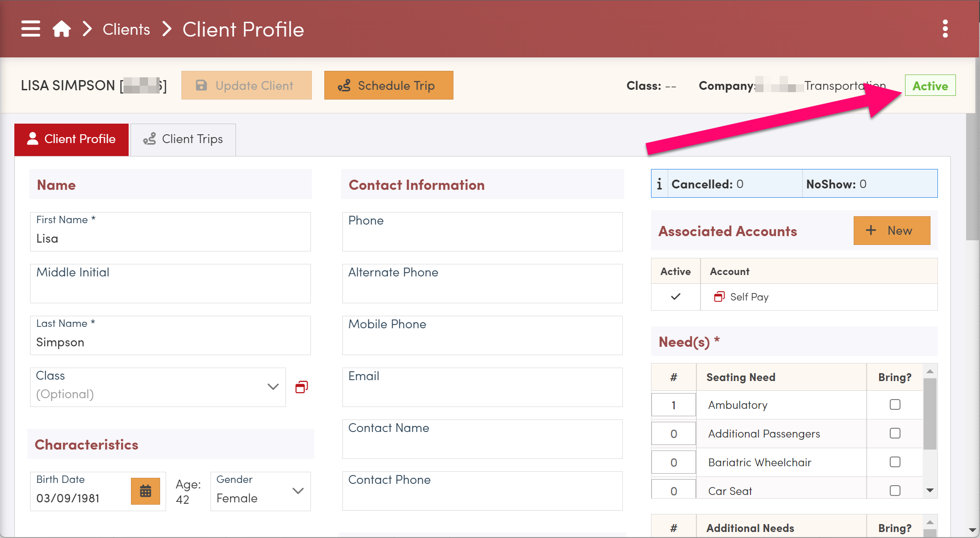Viewport: 980px width, 538px height.
Task: Go to home via house icon
Action: pos(62,29)
